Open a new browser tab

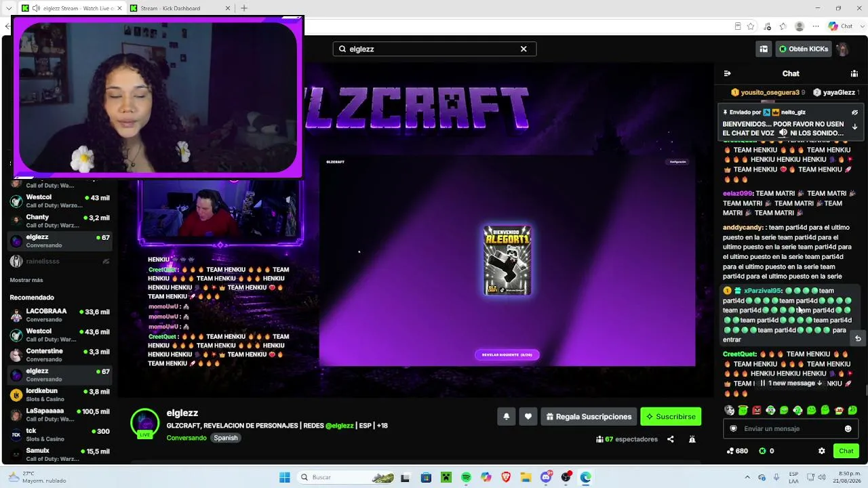244,8
